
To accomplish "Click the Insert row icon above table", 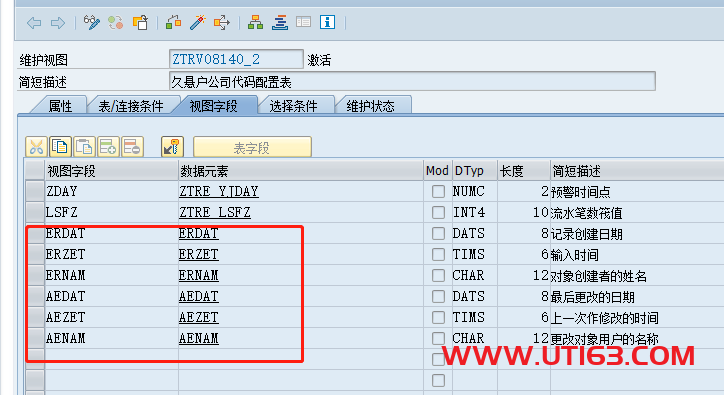I will [108, 147].
